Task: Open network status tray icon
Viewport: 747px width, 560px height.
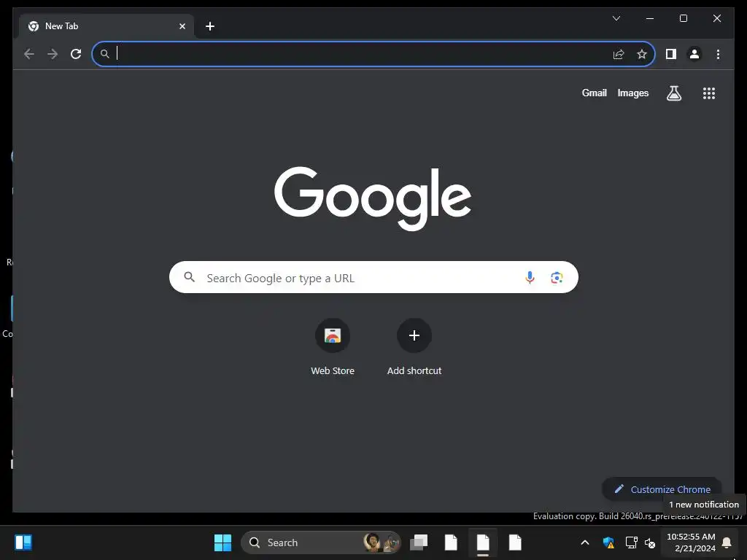Action: (631, 542)
